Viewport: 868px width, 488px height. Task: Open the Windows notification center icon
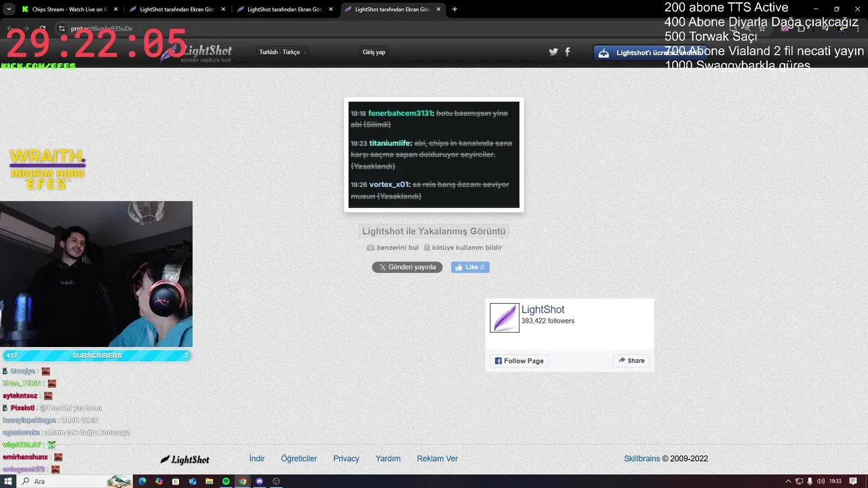(x=854, y=481)
